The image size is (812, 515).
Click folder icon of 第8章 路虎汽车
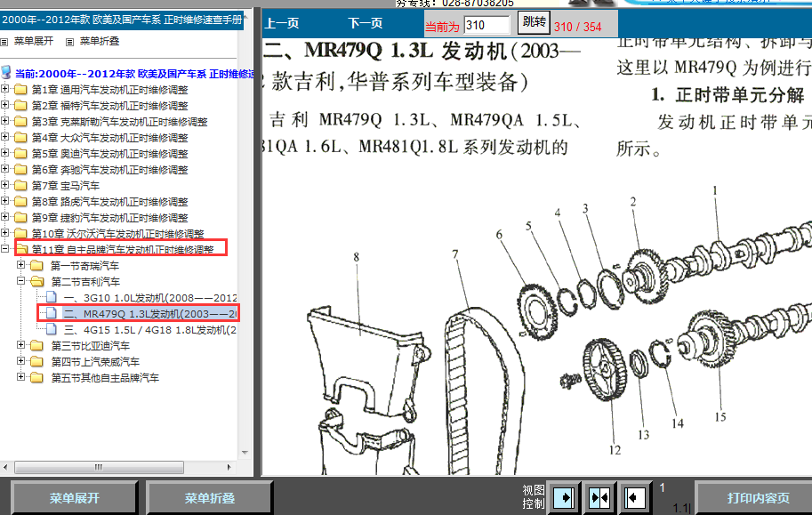20,202
